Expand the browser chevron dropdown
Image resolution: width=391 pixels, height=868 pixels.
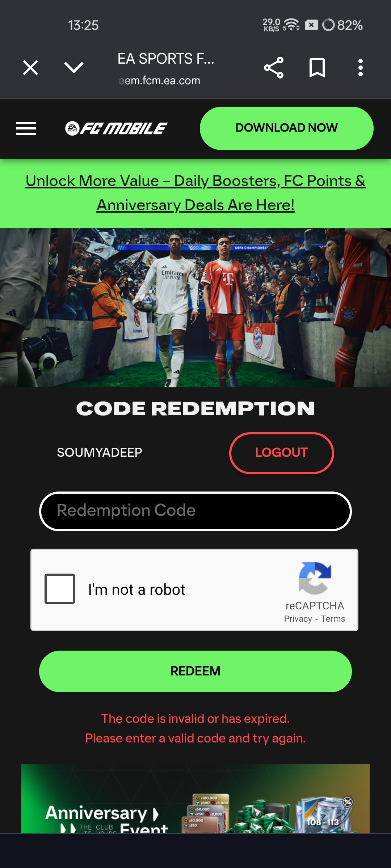tap(74, 67)
